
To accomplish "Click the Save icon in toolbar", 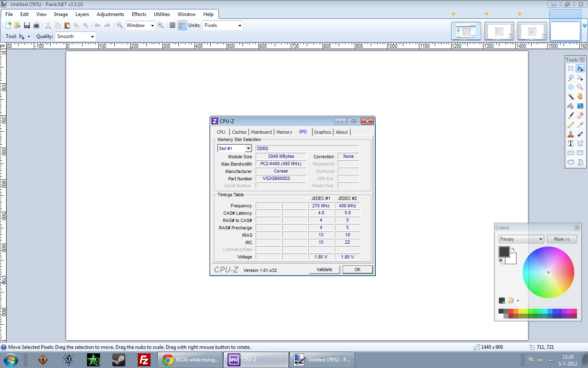I will click(x=27, y=25).
